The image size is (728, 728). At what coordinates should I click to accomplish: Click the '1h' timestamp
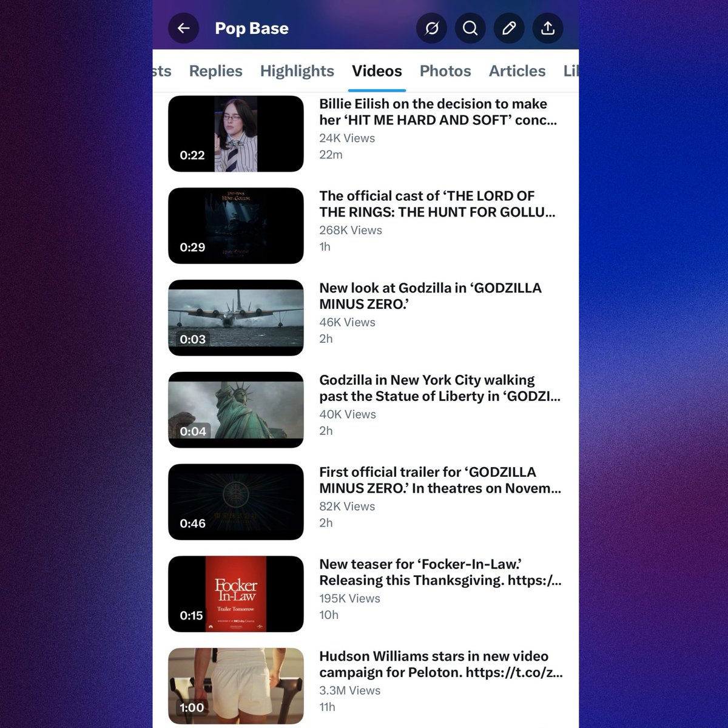325,247
